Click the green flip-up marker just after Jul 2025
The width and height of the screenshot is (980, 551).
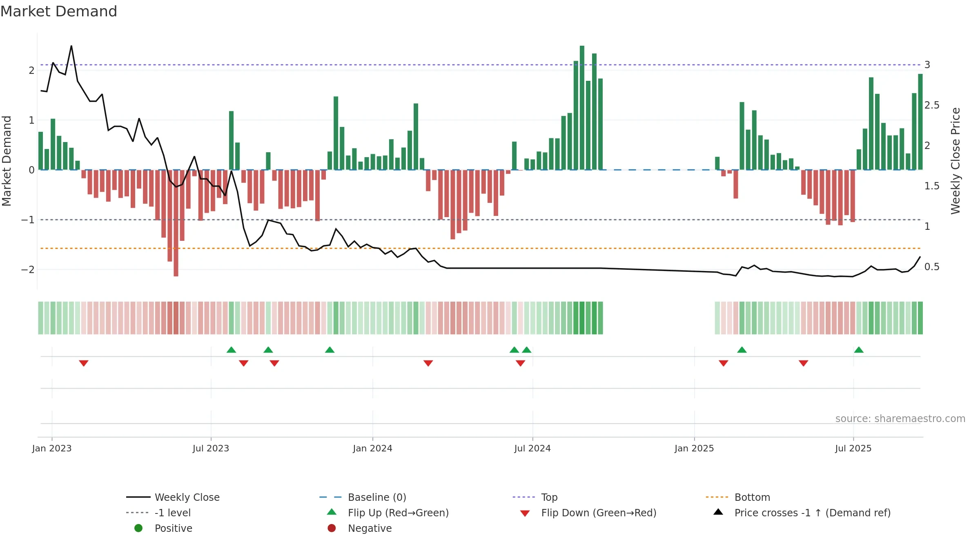tap(859, 350)
